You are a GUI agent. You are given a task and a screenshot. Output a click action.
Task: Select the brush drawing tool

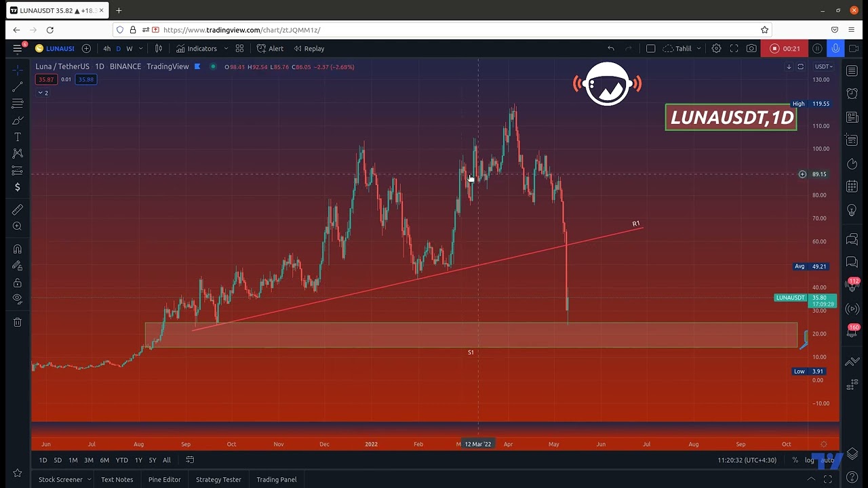point(18,121)
